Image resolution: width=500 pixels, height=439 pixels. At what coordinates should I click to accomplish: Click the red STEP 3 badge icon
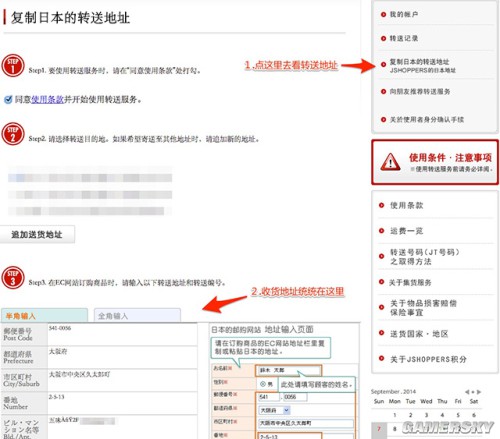13,277
